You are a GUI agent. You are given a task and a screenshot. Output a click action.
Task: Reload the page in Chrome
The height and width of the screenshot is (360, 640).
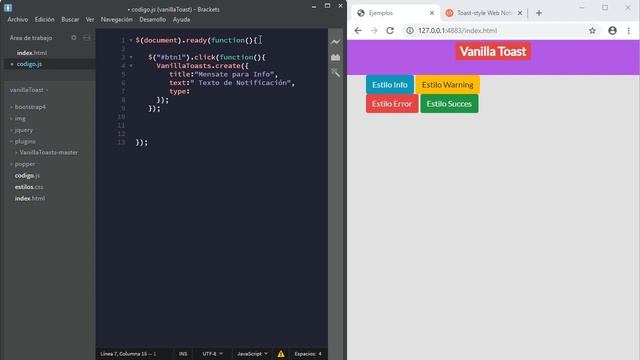[x=390, y=31]
